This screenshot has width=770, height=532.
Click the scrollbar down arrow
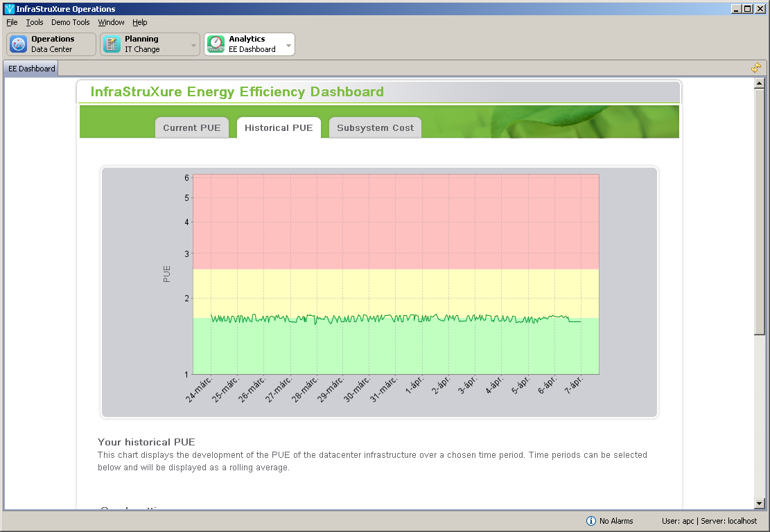pos(759,503)
